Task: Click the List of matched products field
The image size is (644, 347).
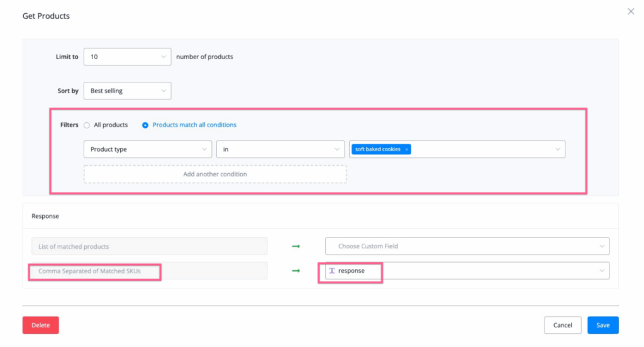Action: click(149, 246)
